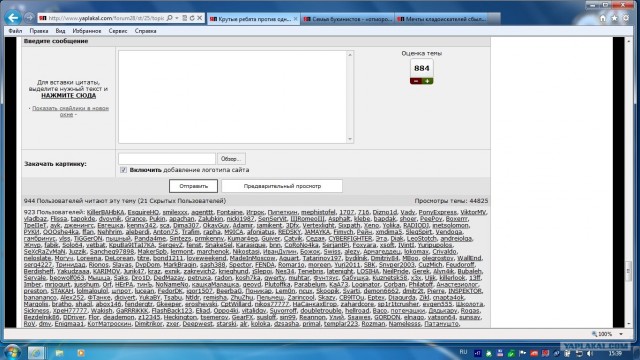Click the Обзор... browse button
This screenshot has height=360, width=640.
[x=231, y=159]
